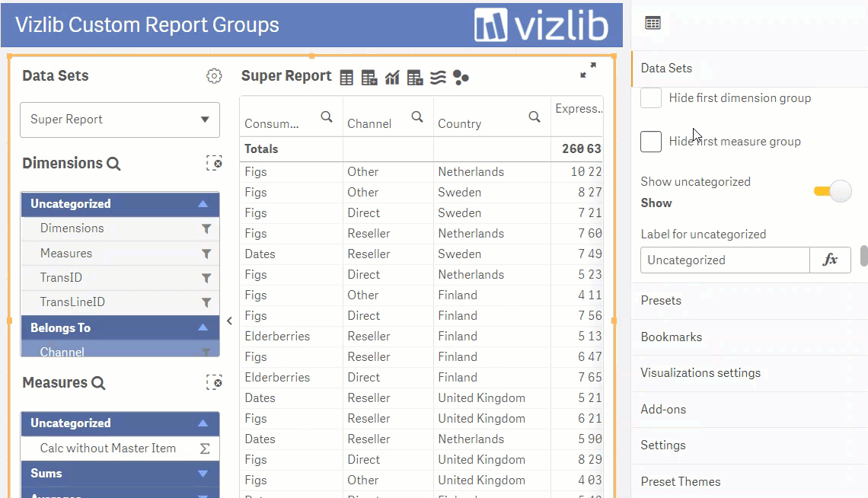Collapse Uncategorized group under Measures
Image resolution: width=868 pixels, height=498 pixels.
[120, 423]
